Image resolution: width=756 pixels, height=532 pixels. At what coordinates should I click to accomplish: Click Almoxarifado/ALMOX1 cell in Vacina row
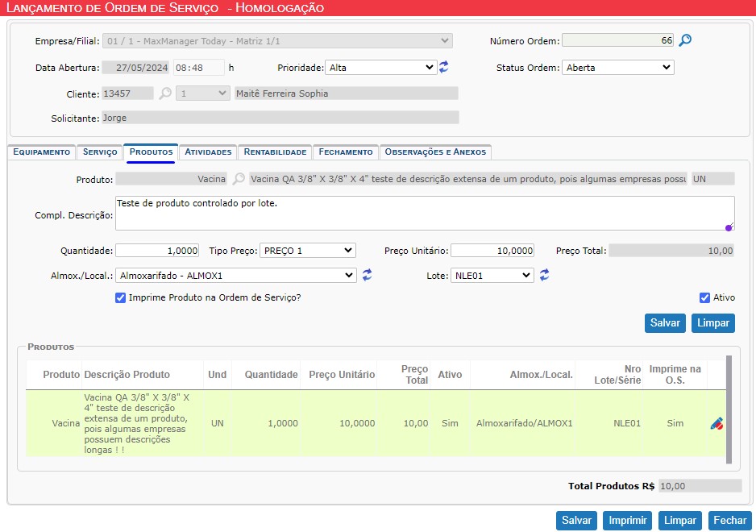point(524,423)
